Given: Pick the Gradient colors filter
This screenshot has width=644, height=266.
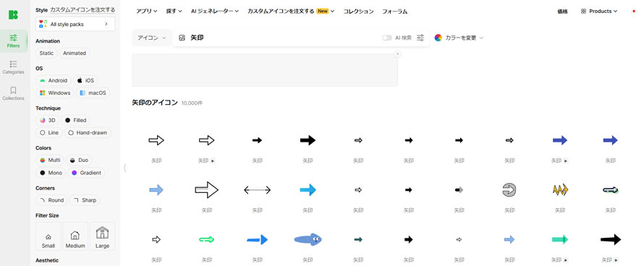Looking at the screenshot, I should point(86,173).
